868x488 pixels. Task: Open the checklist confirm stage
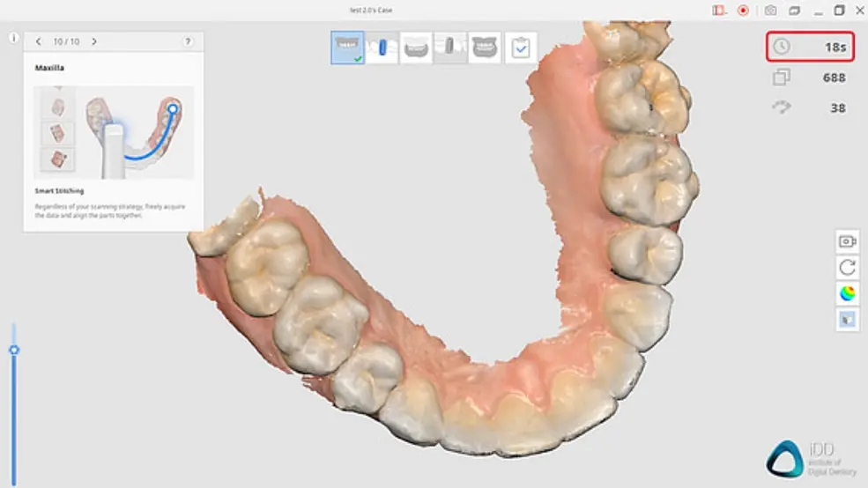pos(521,48)
